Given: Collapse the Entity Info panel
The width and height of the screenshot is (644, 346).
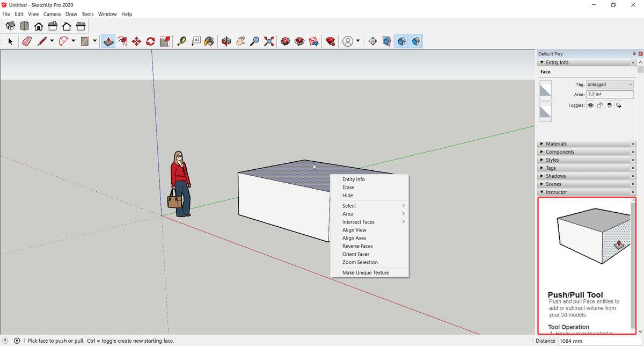Looking at the screenshot, I should click(587, 62).
